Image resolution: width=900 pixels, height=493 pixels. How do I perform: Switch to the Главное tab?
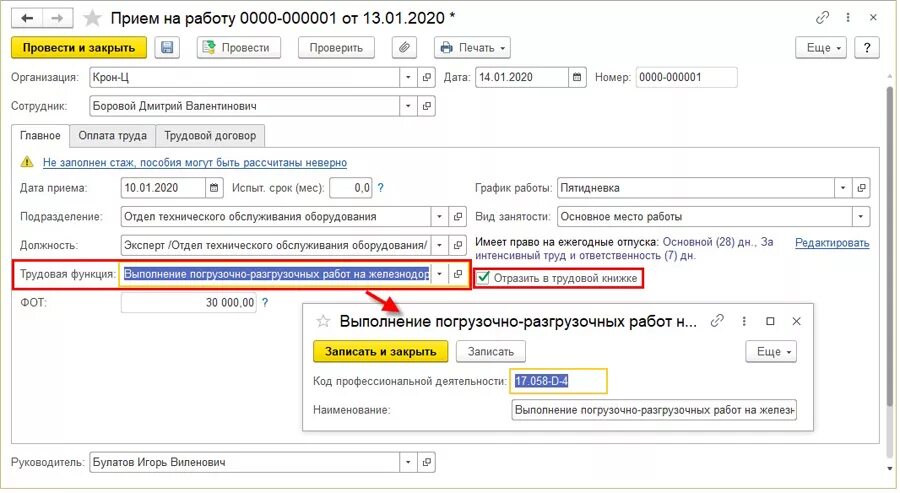coord(40,135)
